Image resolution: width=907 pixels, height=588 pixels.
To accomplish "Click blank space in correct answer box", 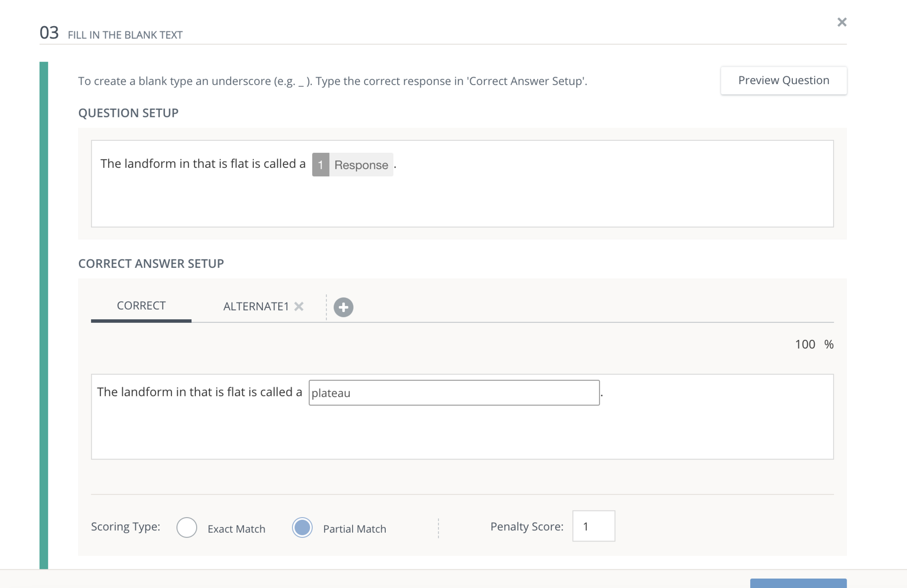I will [x=461, y=434].
